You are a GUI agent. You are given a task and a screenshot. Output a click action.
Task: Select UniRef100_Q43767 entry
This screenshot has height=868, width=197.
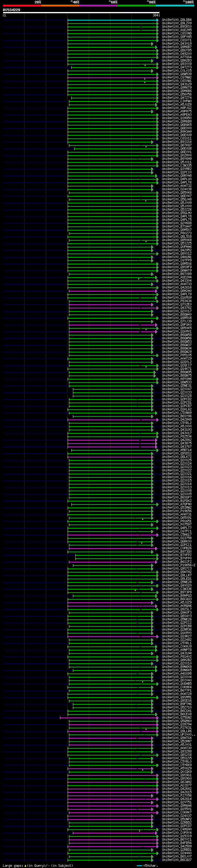[x=176, y=446]
